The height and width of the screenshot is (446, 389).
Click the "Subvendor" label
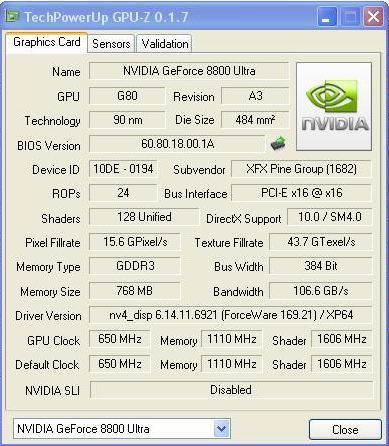pos(199,170)
